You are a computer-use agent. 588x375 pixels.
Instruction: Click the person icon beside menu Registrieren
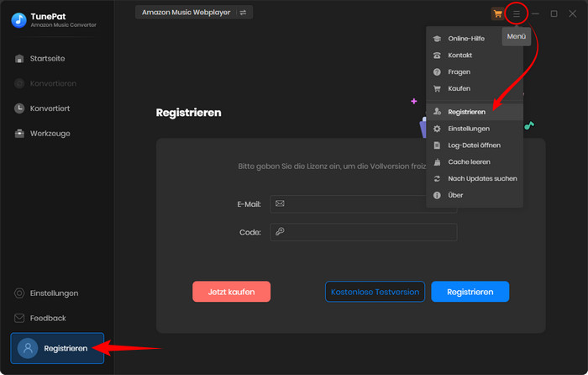pos(437,112)
